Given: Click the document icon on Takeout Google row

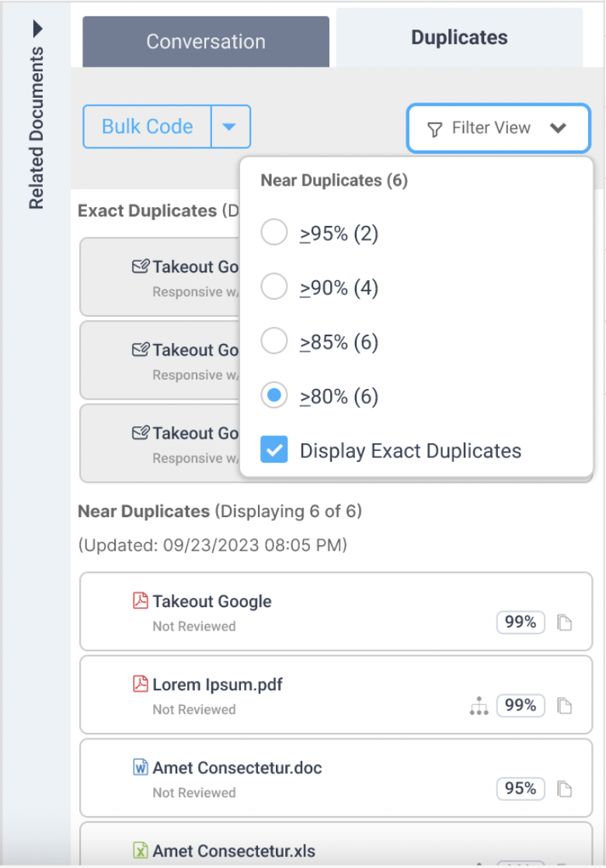Looking at the screenshot, I should [x=565, y=623].
